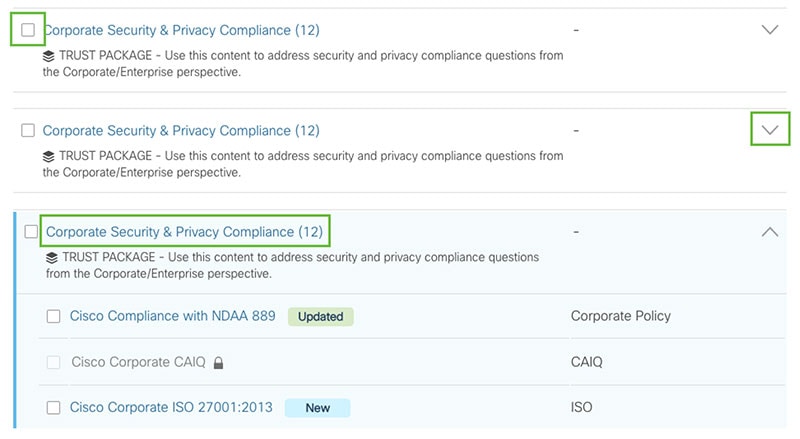Tick the Cisco Corporate ISO 27001:2013 checkbox
The width and height of the screenshot is (800, 439).
[54, 407]
